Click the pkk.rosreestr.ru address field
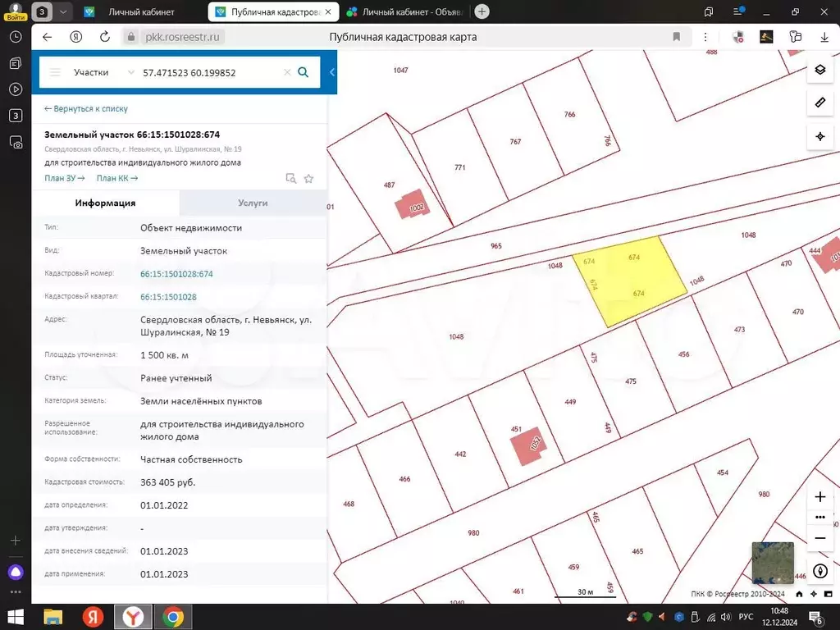 [x=182, y=37]
